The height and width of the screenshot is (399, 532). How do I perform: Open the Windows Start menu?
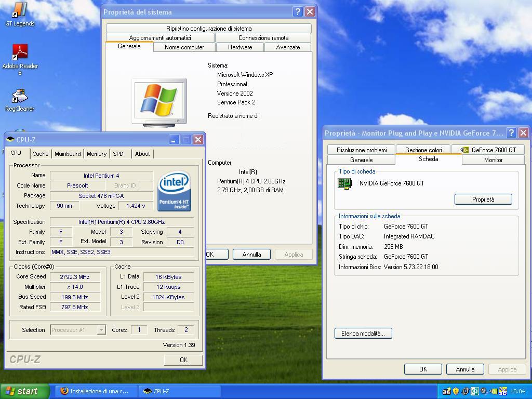point(25,391)
